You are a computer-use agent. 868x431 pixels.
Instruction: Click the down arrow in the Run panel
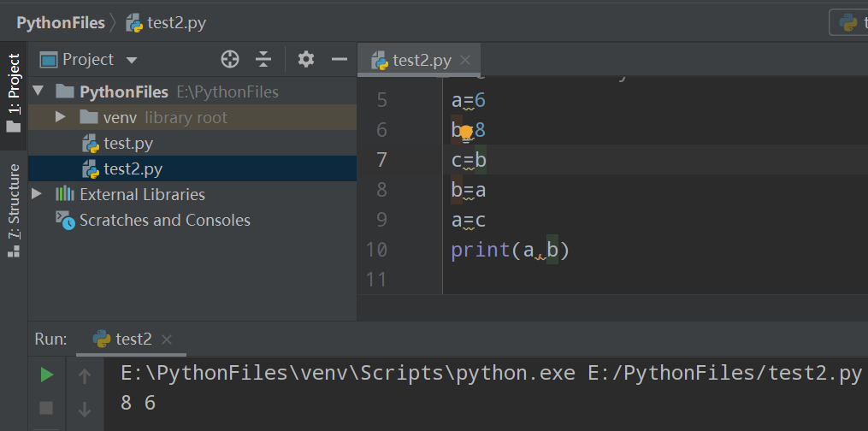tap(85, 410)
